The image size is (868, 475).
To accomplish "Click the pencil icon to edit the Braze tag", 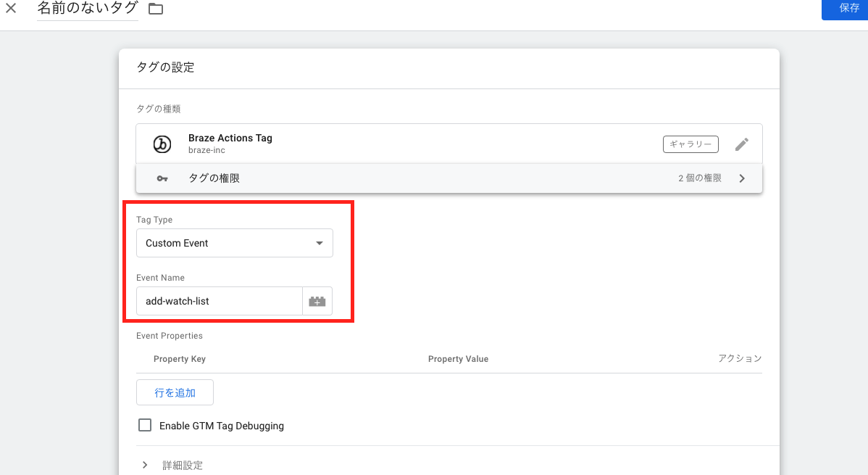I will 741,144.
